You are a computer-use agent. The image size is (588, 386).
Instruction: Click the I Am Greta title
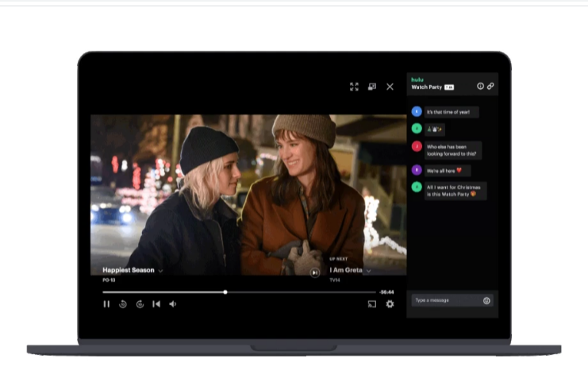tap(346, 270)
